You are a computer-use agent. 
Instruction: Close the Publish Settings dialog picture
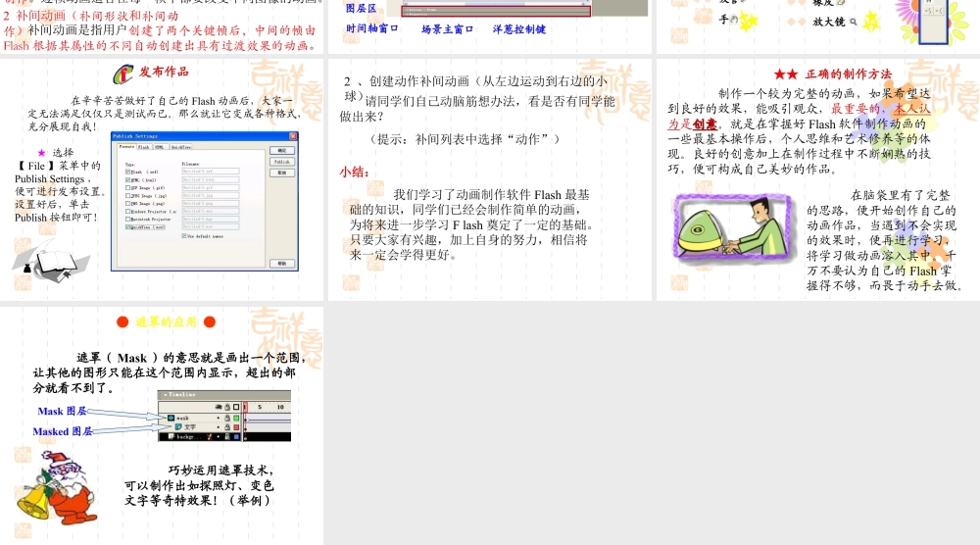[293, 136]
